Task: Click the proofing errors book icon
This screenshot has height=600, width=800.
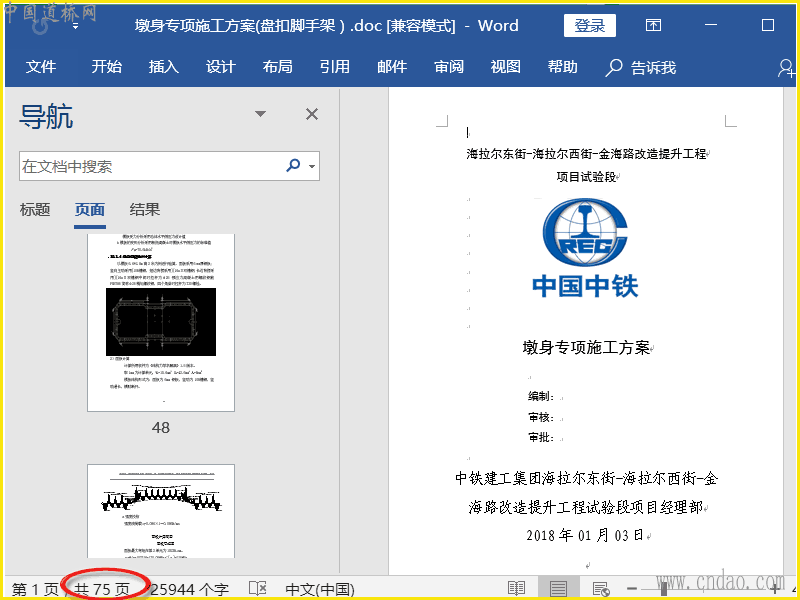Action: (x=258, y=589)
